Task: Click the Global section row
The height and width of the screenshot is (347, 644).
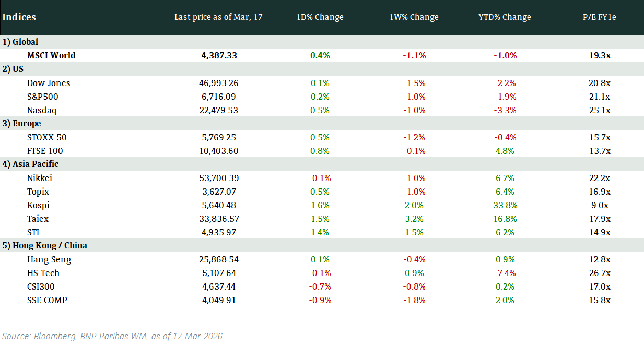Action: (20, 42)
